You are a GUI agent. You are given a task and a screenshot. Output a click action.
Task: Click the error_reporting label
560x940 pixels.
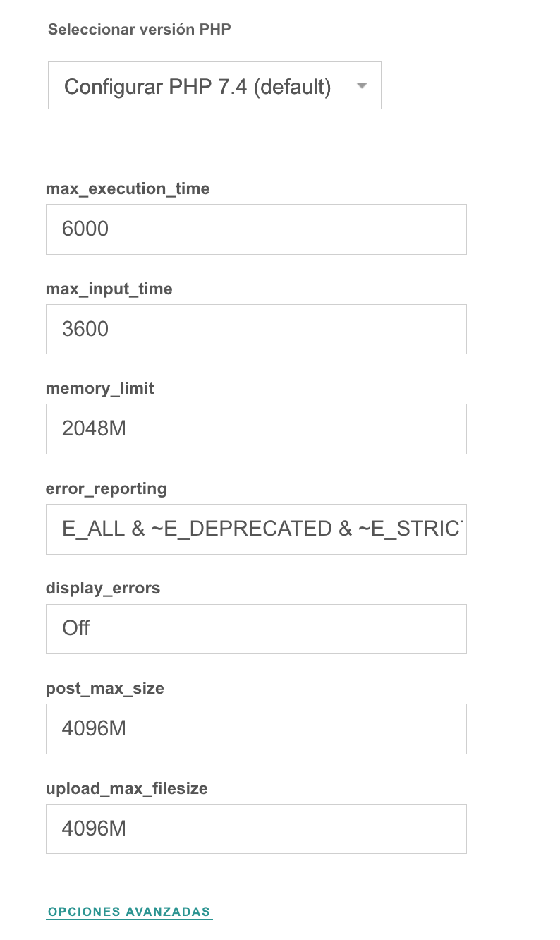pyautogui.click(x=106, y=488)
